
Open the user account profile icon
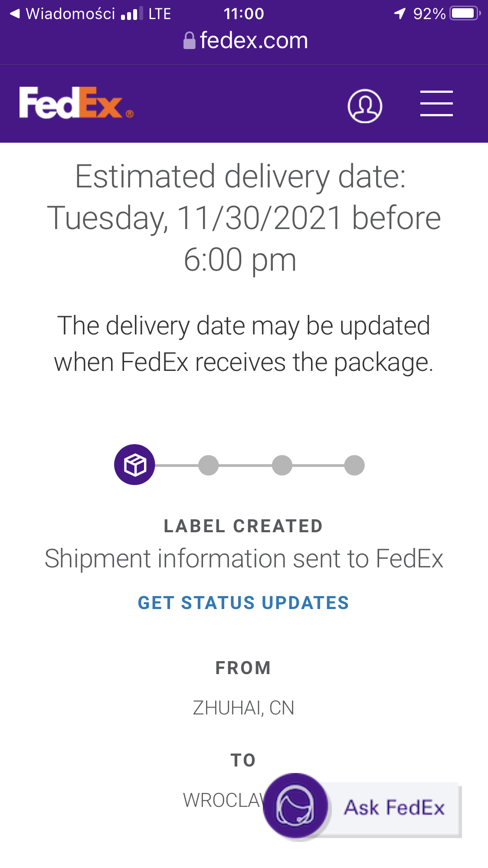[365, 106]
